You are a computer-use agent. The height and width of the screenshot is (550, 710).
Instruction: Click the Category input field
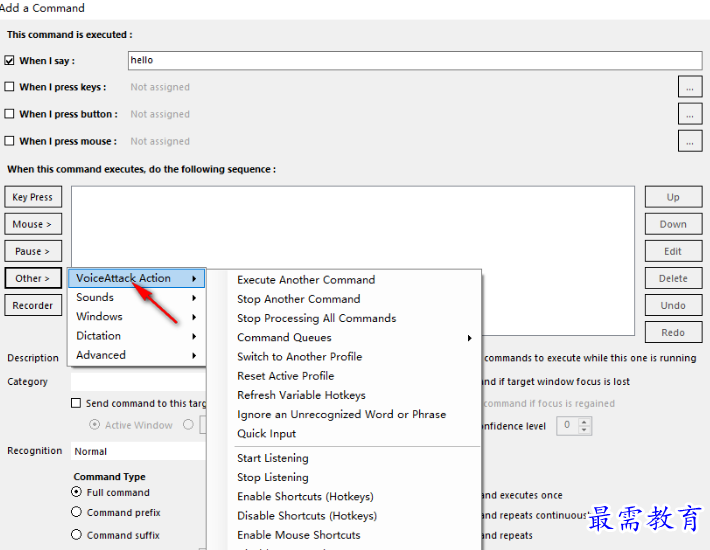coord(138,382)
